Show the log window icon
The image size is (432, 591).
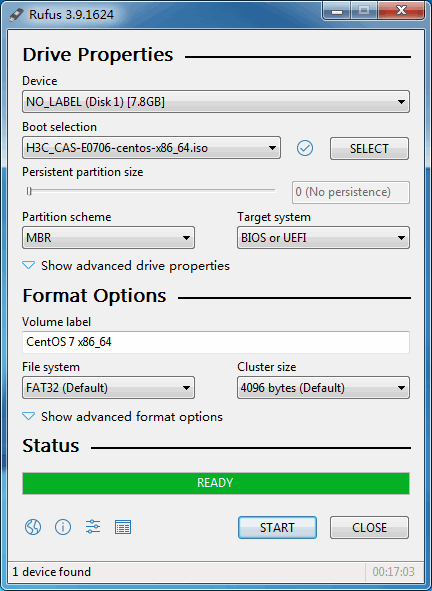(x=123, y=527)
